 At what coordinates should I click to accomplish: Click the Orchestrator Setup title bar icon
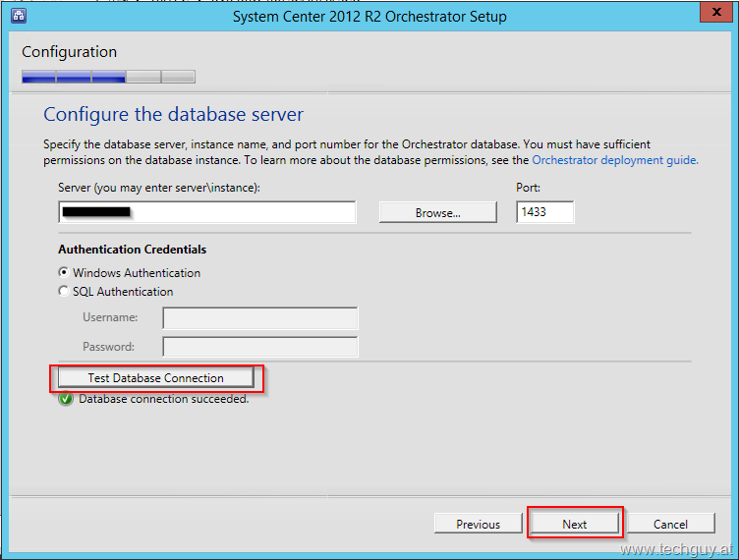pyautogui.click(x=19, y=16)
